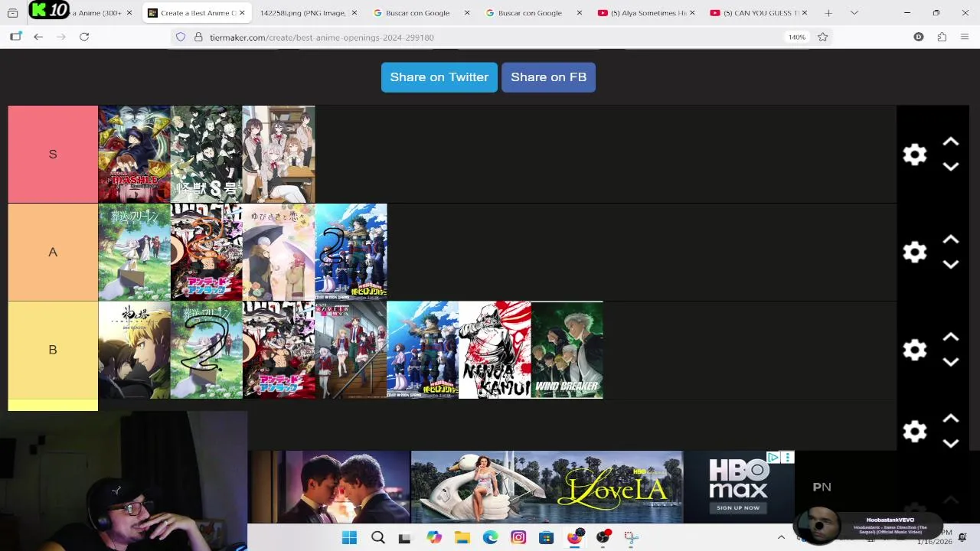Screen dimensions: 980x551
Task: Open settings gear for the A tier row
Action: [915, 253]
